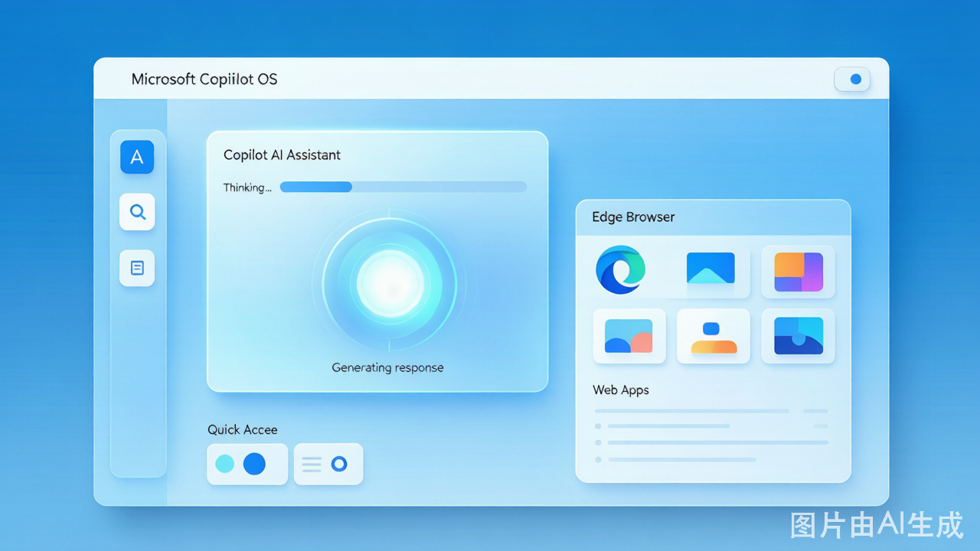Click the Microsoft Copilot OS title
980x551 pixels.
pyautogui.click(x=204, y=79)
